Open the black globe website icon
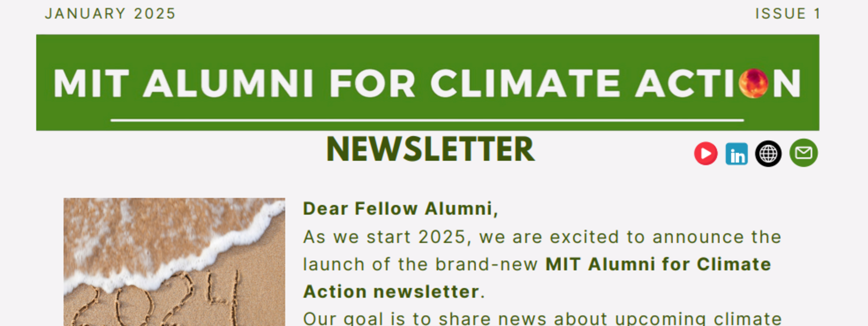The image size is (868, 326). click(768, 154)
